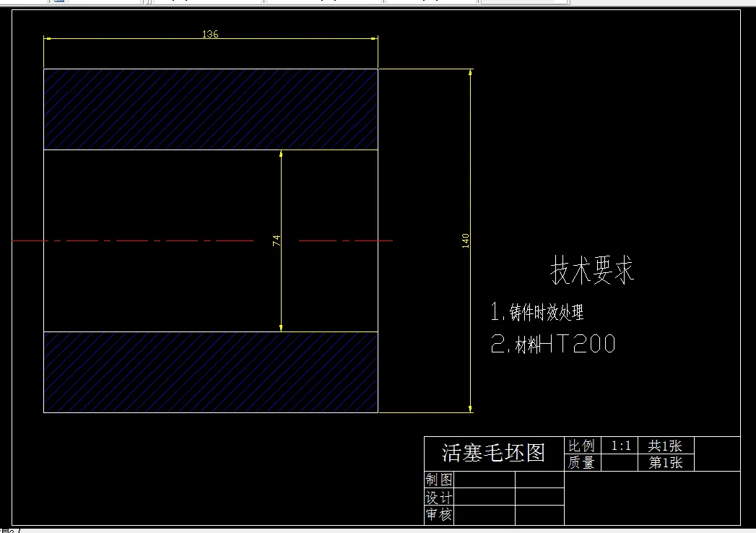Viewport: 756px width, 533px height.
Task: Select the note 2.材料HT200
Action: tap(553, 344)
